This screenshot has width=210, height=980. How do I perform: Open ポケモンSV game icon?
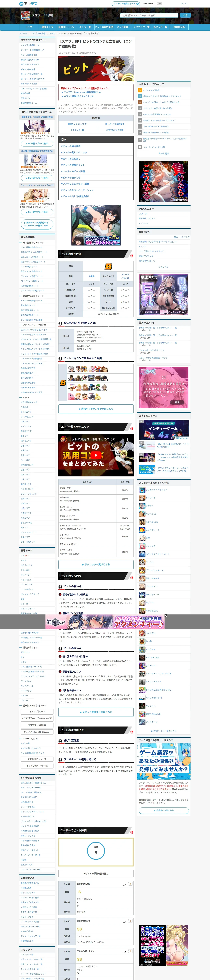click(142, 665)
